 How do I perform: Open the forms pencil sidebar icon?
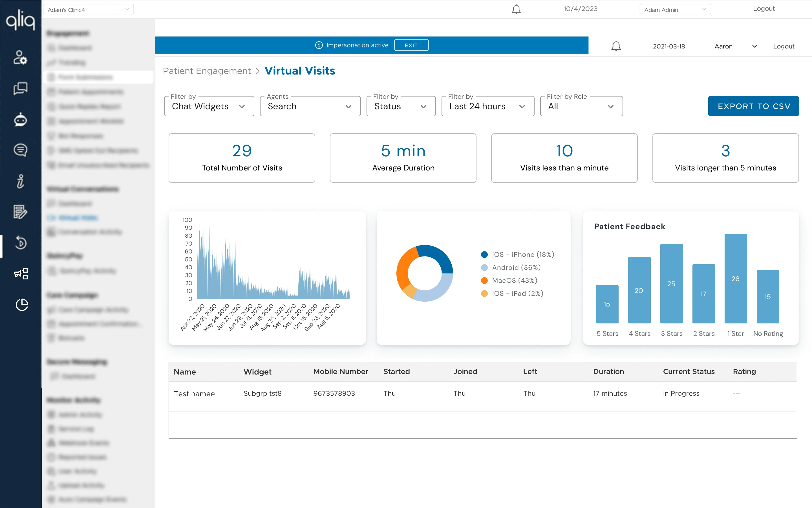click(x=21, y=212)
